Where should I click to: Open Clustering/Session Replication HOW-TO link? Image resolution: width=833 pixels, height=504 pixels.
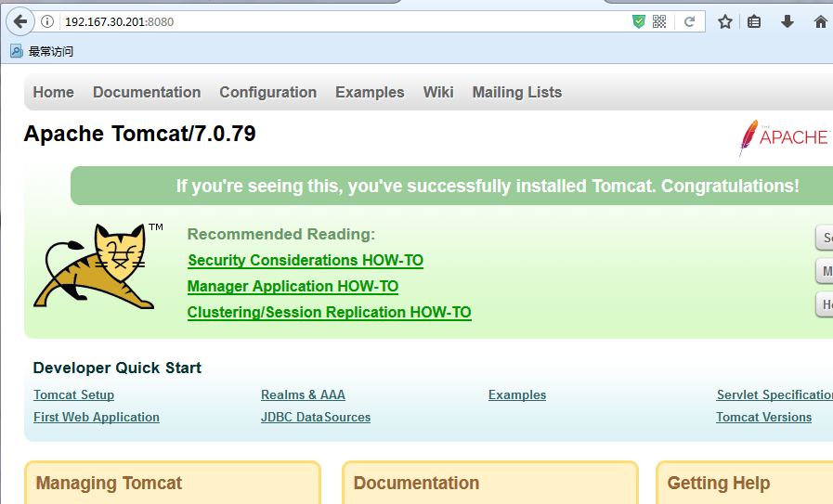[330, 312]
